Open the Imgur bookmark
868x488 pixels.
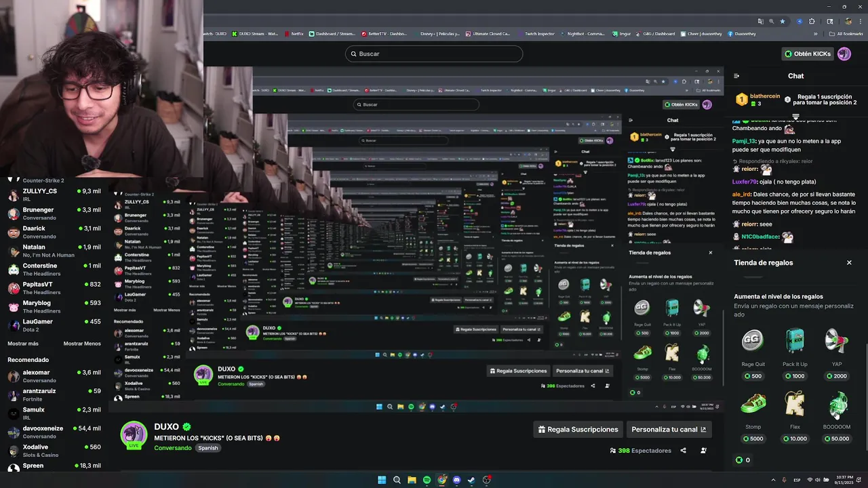click(621, 33)
